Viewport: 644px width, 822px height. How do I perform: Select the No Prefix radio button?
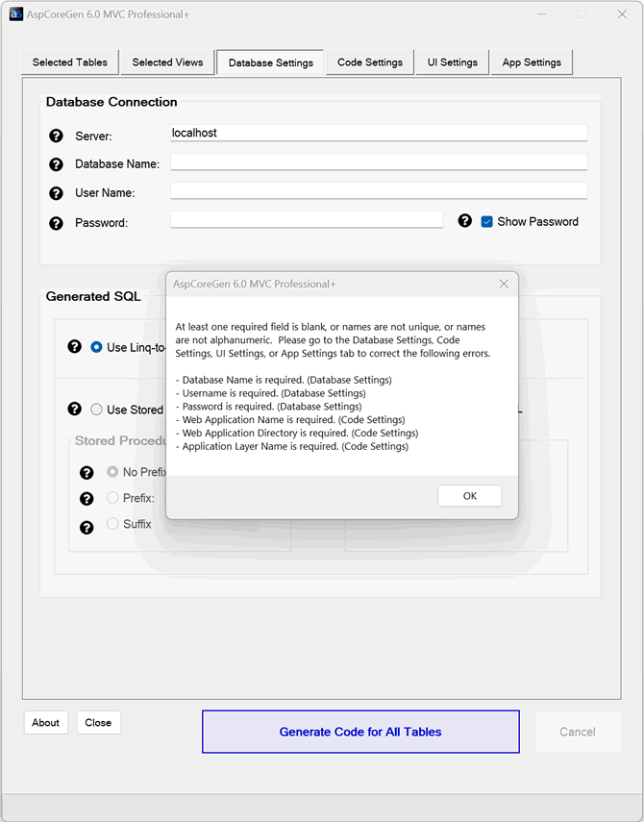pos(112,472)
